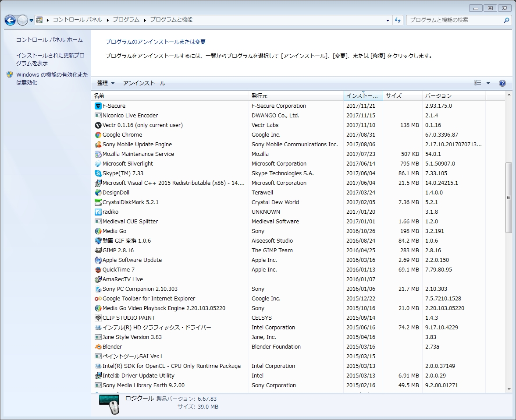Click the back navigation arrow
Viewport: 516px width, 420px height.
click(x=10, y=20)
